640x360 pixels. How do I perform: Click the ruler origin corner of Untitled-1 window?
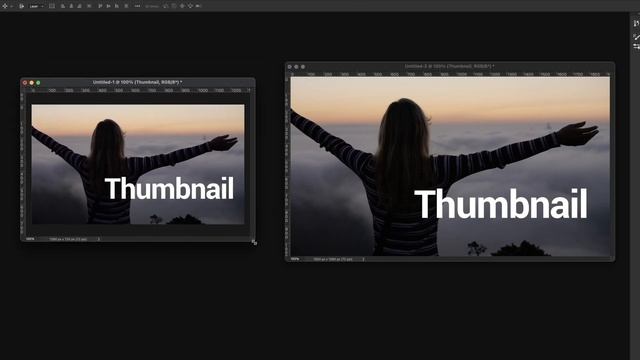23,90
